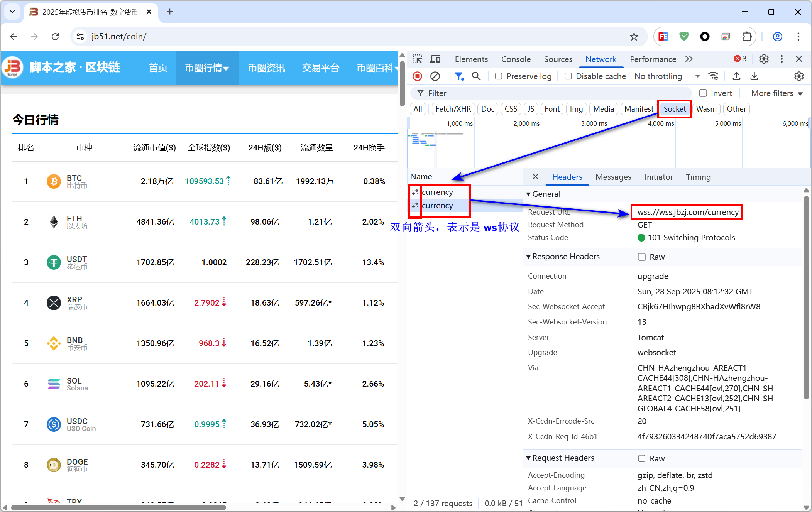
Task: Open the Console panel tab
Action: (x=516, y=59)
